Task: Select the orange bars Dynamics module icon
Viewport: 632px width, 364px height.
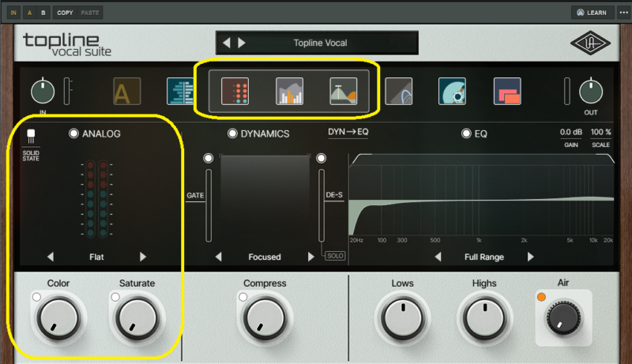Action: tap(289, 92)
